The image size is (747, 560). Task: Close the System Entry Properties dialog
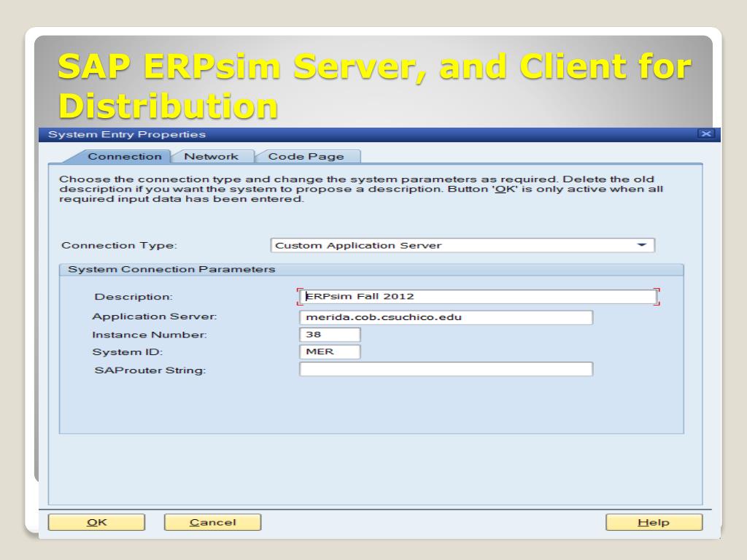click(706, 134)
